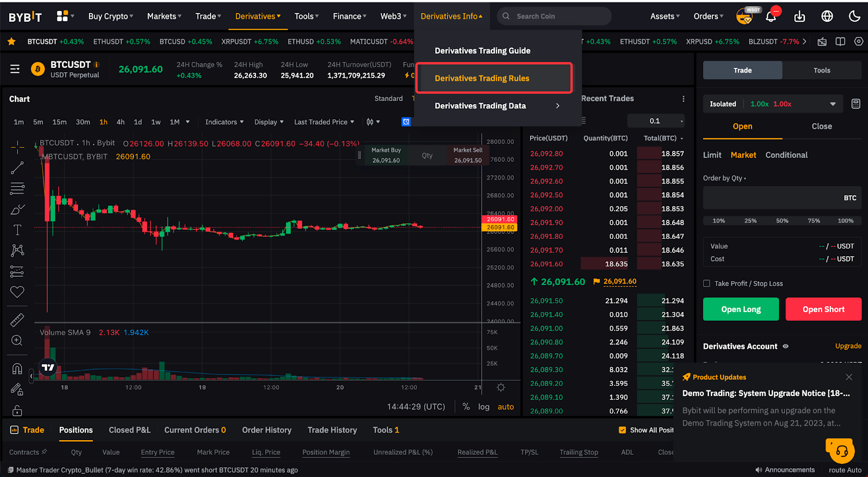Toggle Derivatives Account balance visibility
868x477 pixels.
[x=786, y=346]
